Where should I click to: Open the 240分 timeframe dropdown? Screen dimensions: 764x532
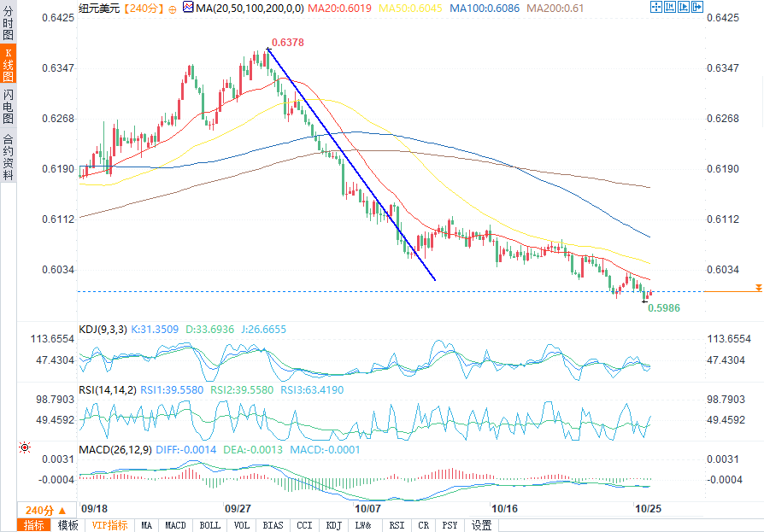[x=46, y=510]
